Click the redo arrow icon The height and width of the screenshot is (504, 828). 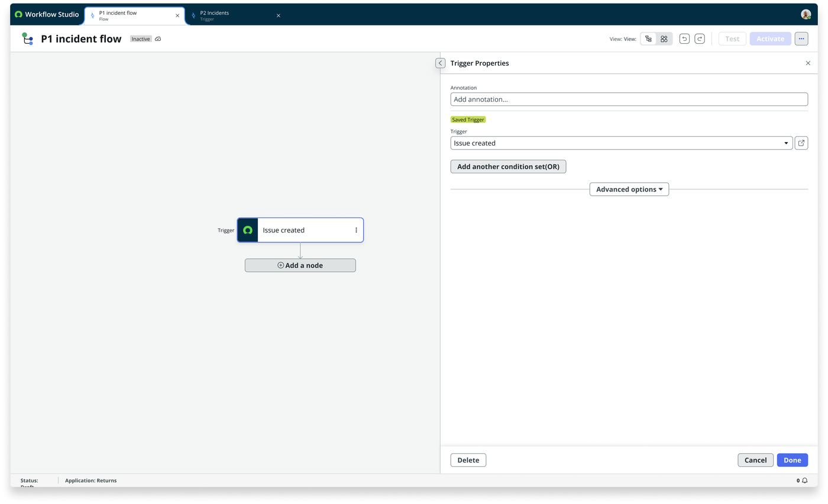700,39
